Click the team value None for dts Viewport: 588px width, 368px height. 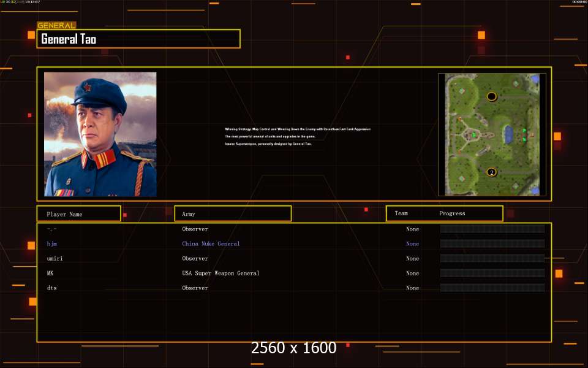412,288
